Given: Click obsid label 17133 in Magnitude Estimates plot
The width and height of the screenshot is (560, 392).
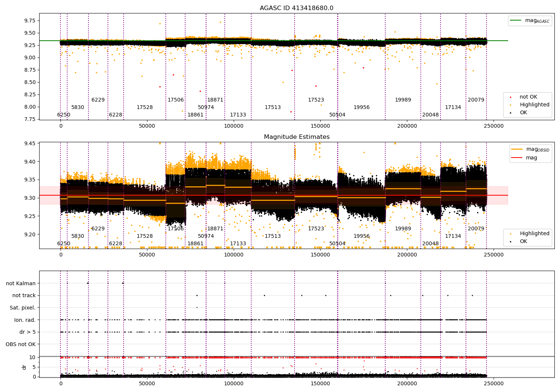Looking at the screenshot, I should [238, 243].
